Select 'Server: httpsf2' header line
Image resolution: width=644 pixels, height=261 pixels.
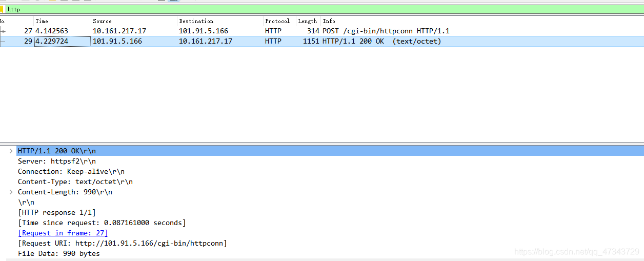point(56,161)
